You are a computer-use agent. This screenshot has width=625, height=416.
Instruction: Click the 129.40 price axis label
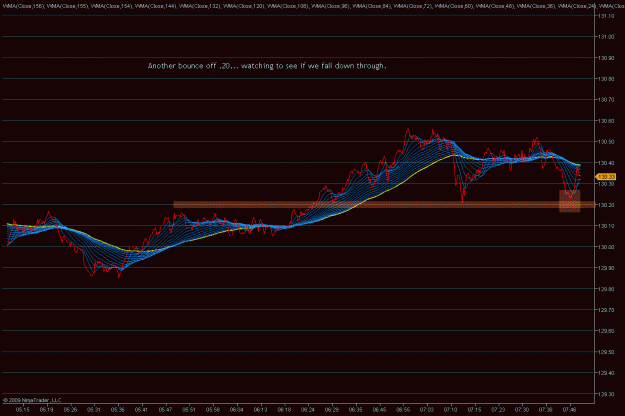tap(606, 373)
